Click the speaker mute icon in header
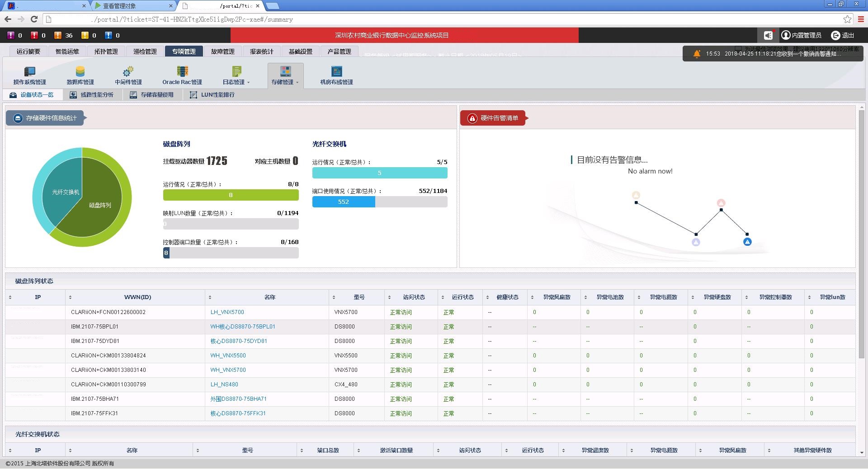 768,35
